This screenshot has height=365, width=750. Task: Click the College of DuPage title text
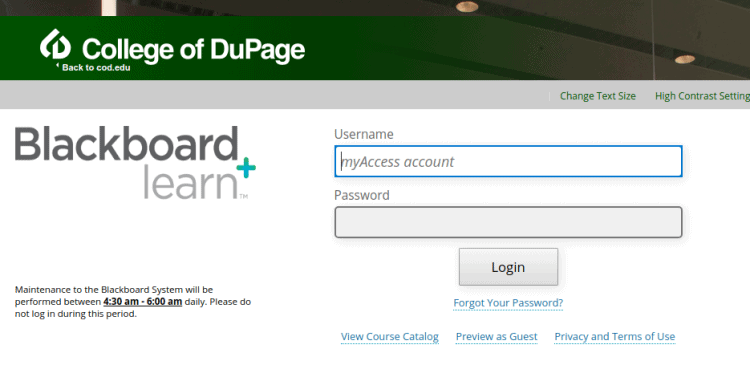193,49
